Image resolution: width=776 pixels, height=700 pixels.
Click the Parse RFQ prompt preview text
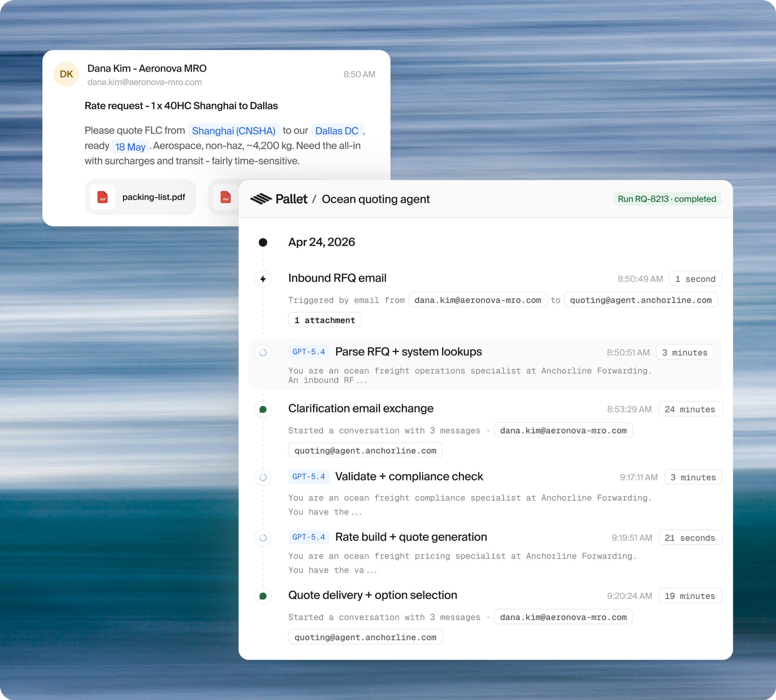(470, 376)
